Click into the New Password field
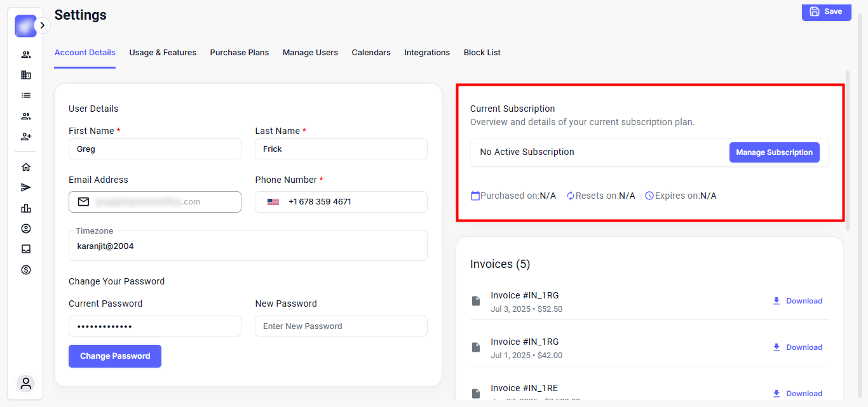This screenshot has width=868, height=407. click(341, 326)
